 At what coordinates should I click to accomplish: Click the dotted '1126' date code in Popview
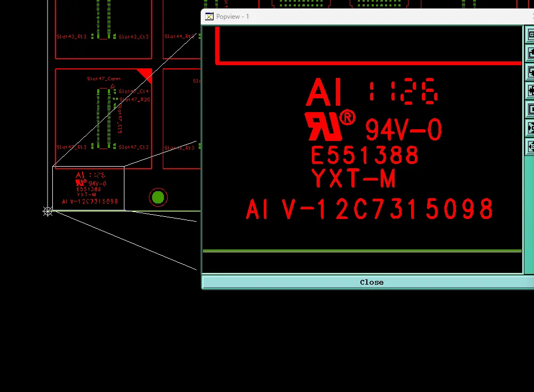coord(403,91)
